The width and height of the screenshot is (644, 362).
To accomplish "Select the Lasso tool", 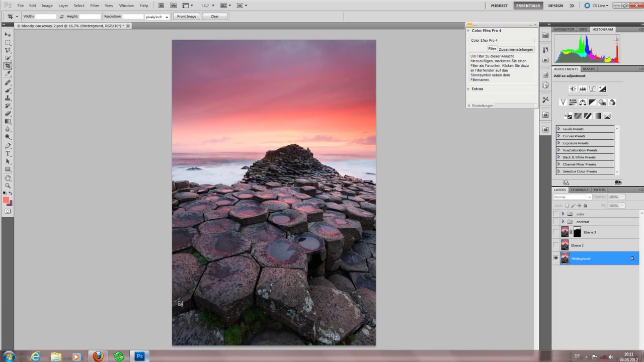I will click(8, 50).
